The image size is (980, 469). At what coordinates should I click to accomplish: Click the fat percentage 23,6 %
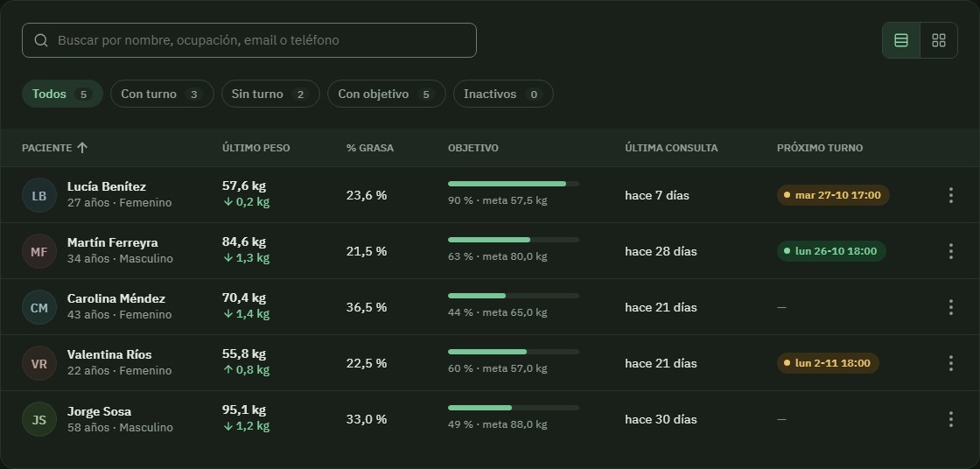(367, 195)
